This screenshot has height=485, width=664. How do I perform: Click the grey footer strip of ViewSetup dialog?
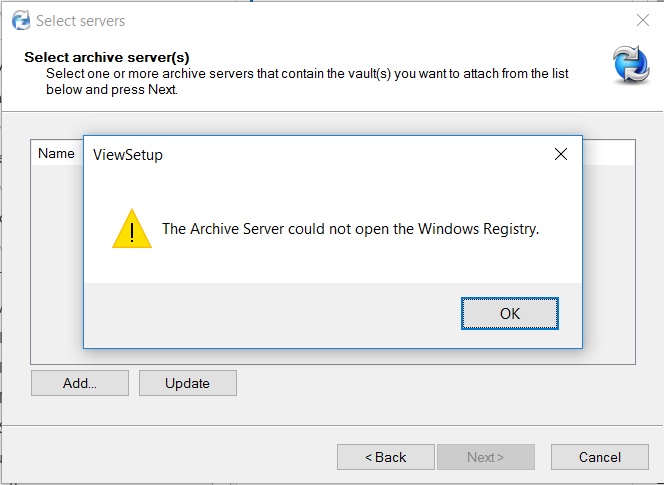tap(271, 316)
